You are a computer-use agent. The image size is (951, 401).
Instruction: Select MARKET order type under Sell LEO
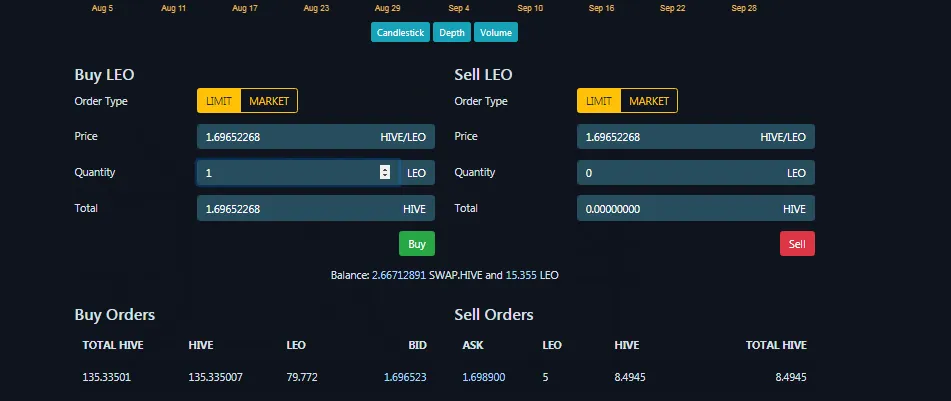pos(648,101)
